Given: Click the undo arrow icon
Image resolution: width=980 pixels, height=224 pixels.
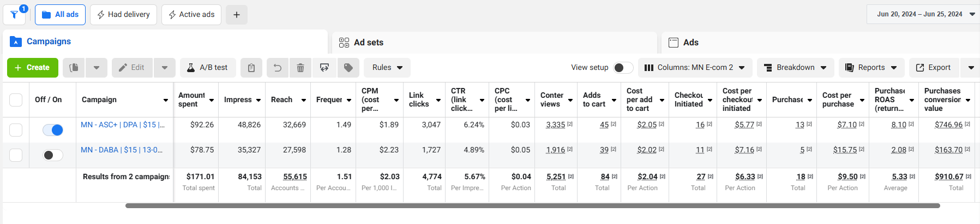Looking at the screenshot, I should click(x=278, y=68).
